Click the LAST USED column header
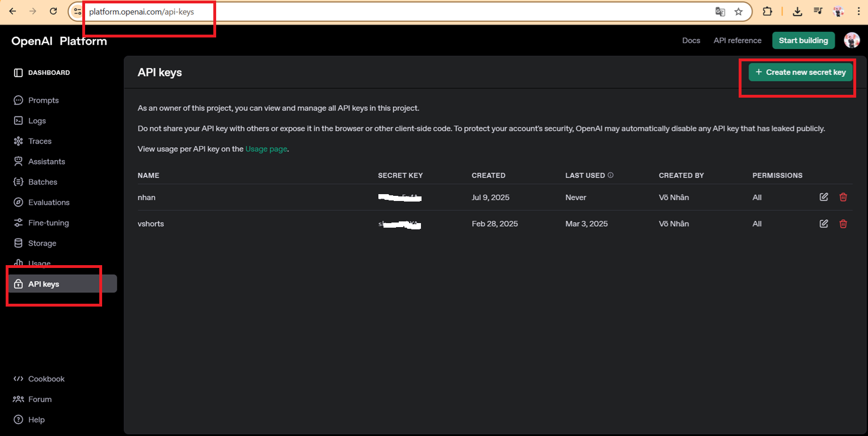868x436 pixels. point(585,175)
